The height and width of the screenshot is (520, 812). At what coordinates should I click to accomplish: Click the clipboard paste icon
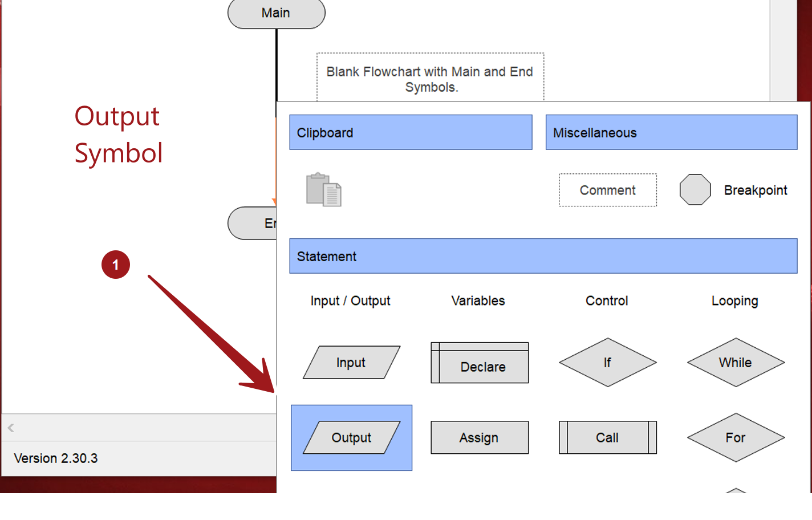click(324, 190)
